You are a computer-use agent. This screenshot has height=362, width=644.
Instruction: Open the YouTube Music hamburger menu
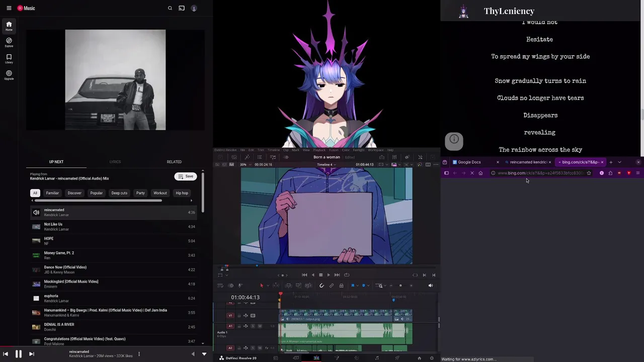(9, 8)
